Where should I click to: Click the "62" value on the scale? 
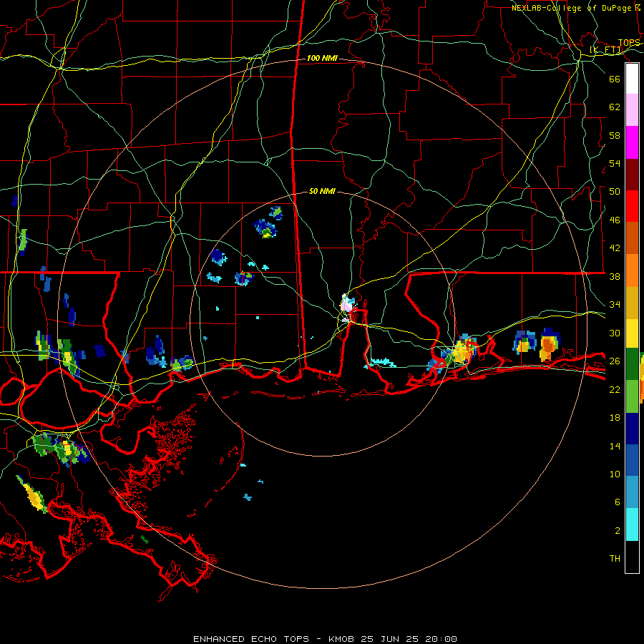point(615,107)
